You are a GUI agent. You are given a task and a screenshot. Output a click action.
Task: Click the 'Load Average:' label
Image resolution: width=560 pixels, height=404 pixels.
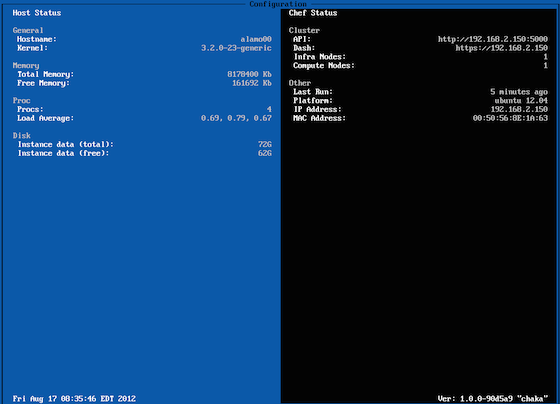coord(45,118)
